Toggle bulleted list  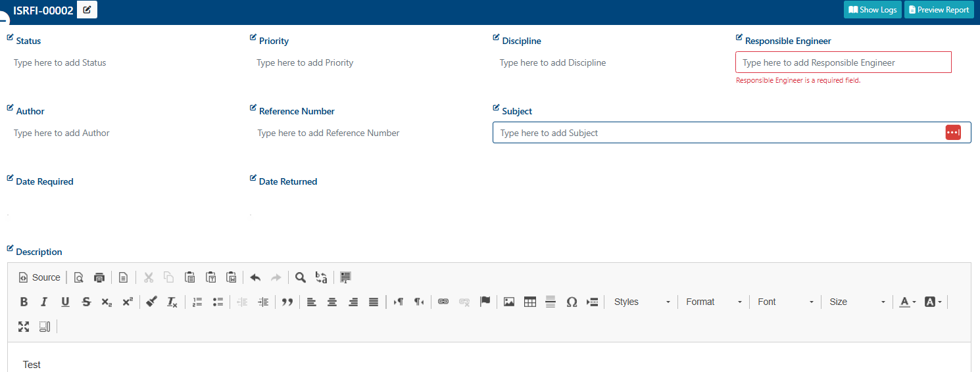(x=218, y=302)
